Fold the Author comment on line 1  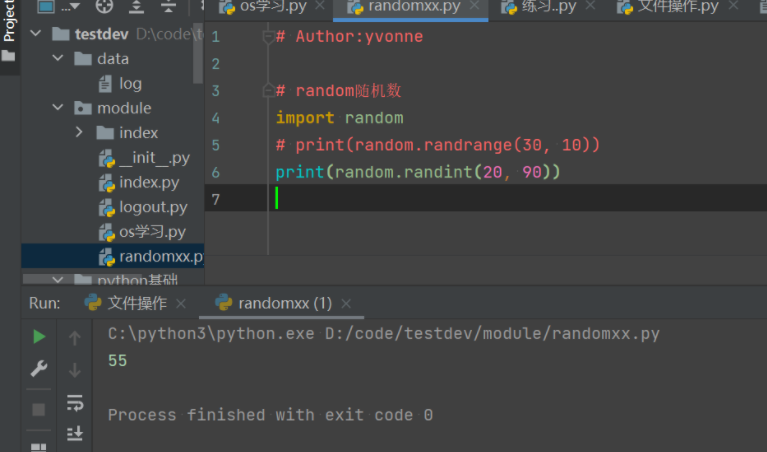(x=267, y=37)
